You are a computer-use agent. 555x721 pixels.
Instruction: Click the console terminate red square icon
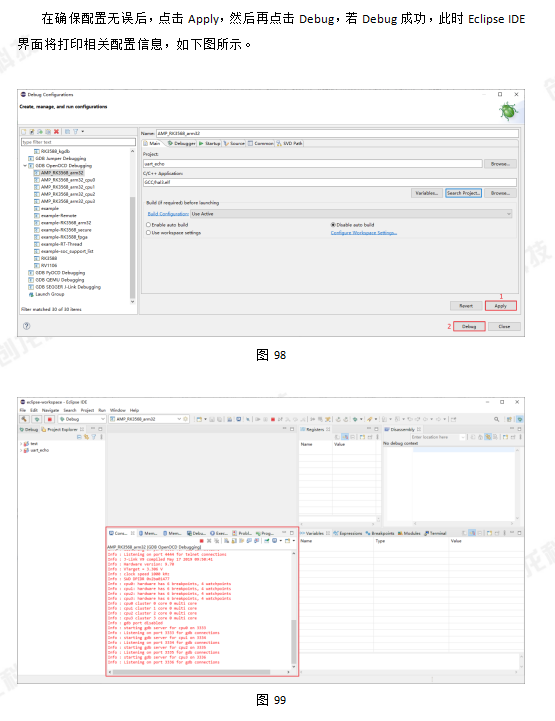tap(201, 541)
